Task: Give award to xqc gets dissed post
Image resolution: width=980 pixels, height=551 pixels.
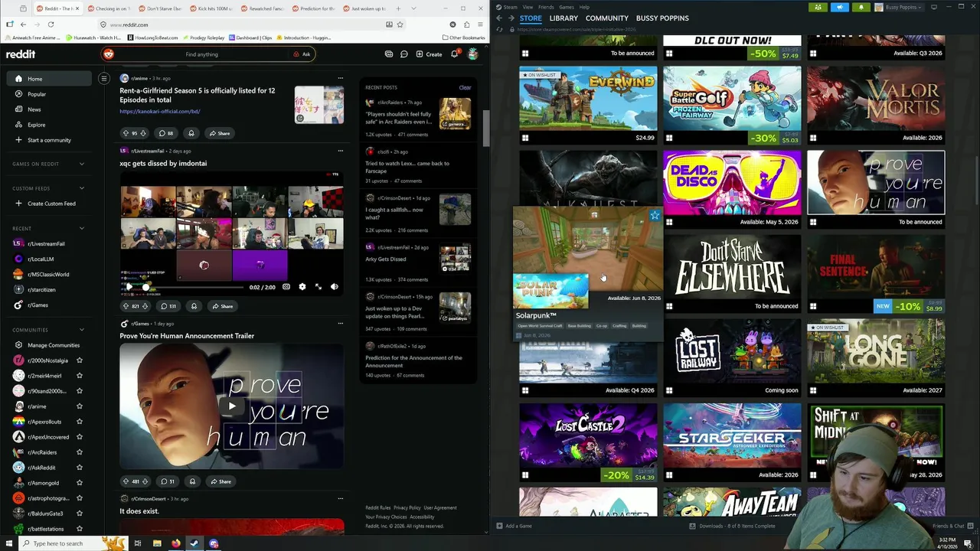Action: [194, 306]
